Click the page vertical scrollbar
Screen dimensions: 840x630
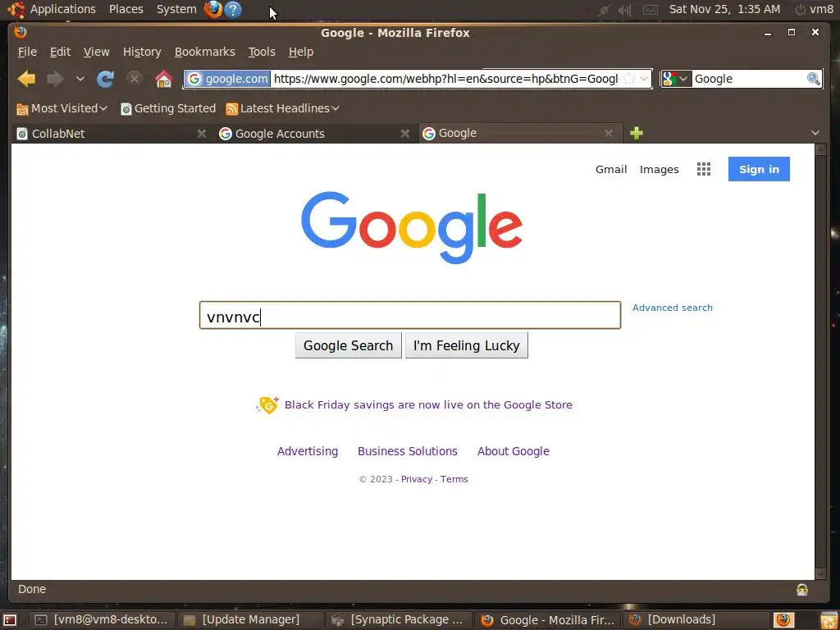(820, 362)
